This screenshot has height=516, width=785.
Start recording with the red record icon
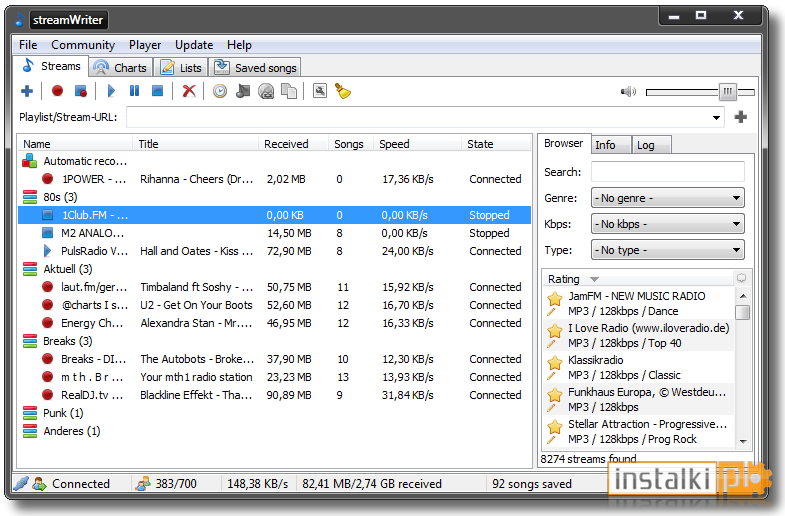click(58, 91)
